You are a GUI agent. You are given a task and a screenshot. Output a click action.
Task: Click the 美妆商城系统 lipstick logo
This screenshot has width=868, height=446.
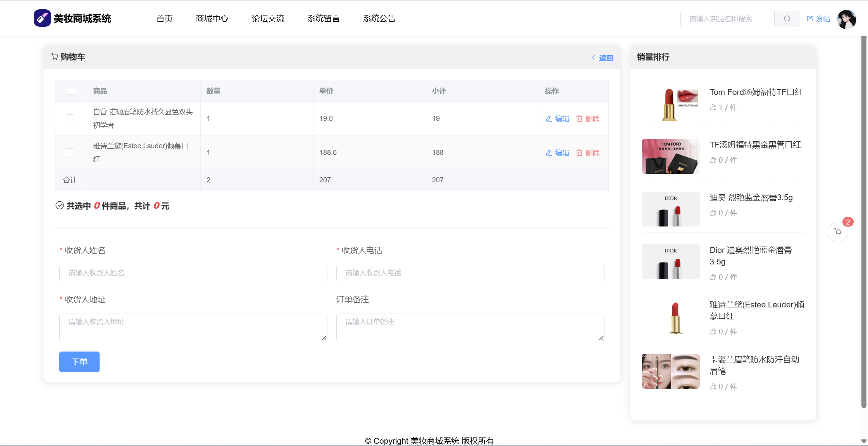[42, 18]
